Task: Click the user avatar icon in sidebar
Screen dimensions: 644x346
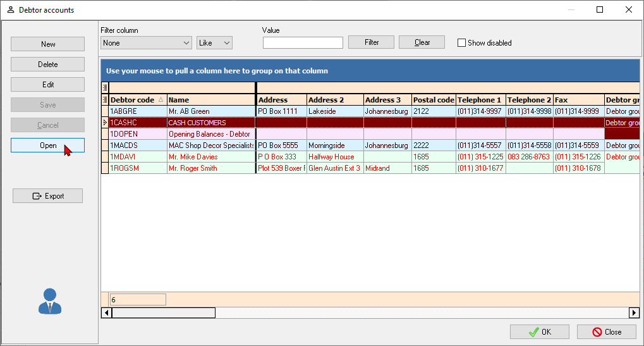Action: 50,301
